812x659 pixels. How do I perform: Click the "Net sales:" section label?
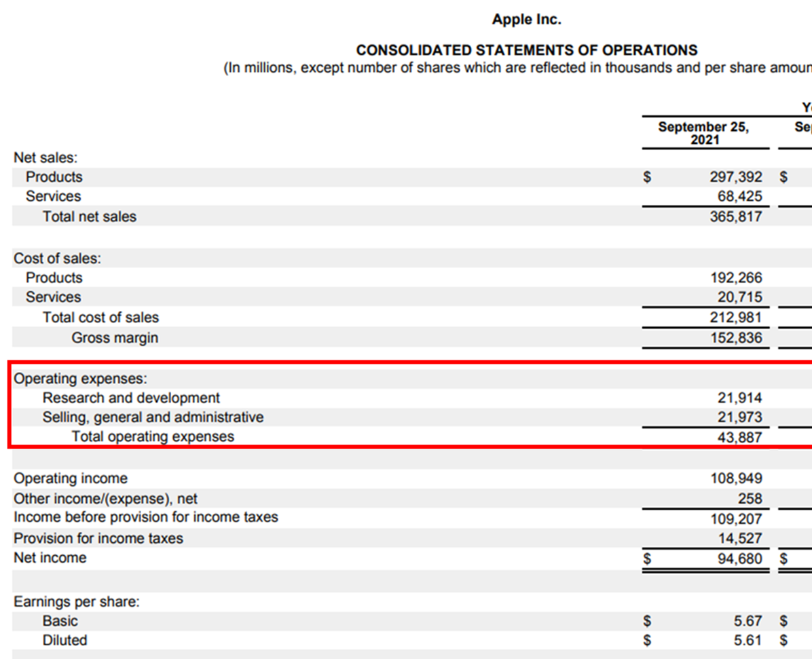point(45,157)
